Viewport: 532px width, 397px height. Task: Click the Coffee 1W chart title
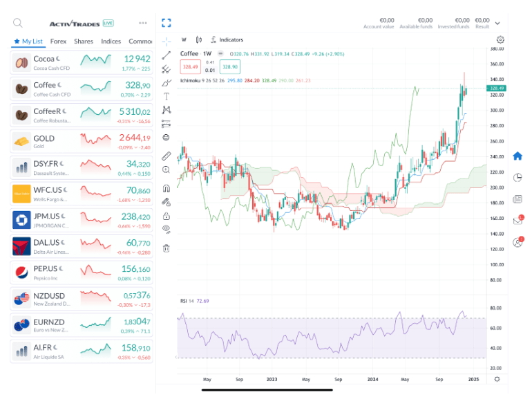[x=196, y=54]
